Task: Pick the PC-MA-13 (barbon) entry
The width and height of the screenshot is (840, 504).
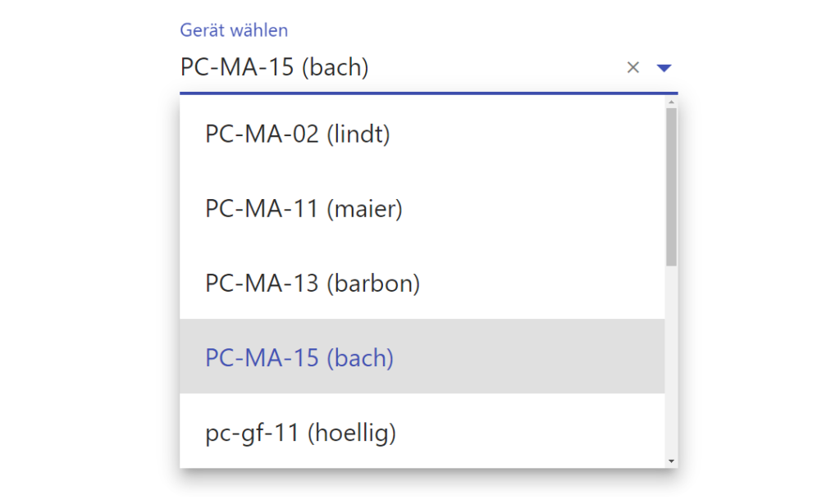Action: pos(313,284)
